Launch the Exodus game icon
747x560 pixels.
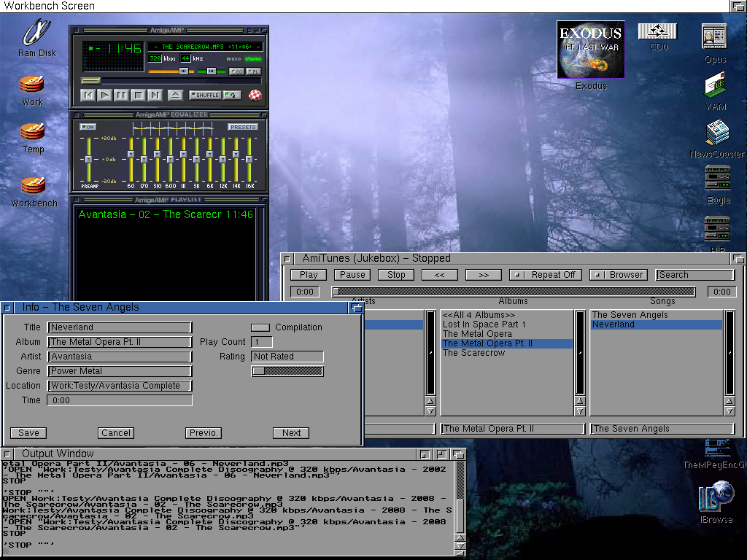coord(591,50)
